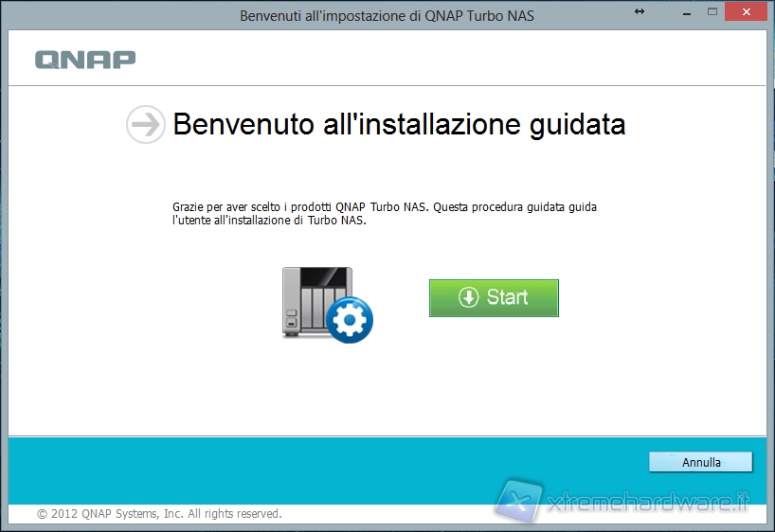Click the 'Grazie per aver scelto' description text
Screen dimensions: 775x532
(x=384, y=213)
